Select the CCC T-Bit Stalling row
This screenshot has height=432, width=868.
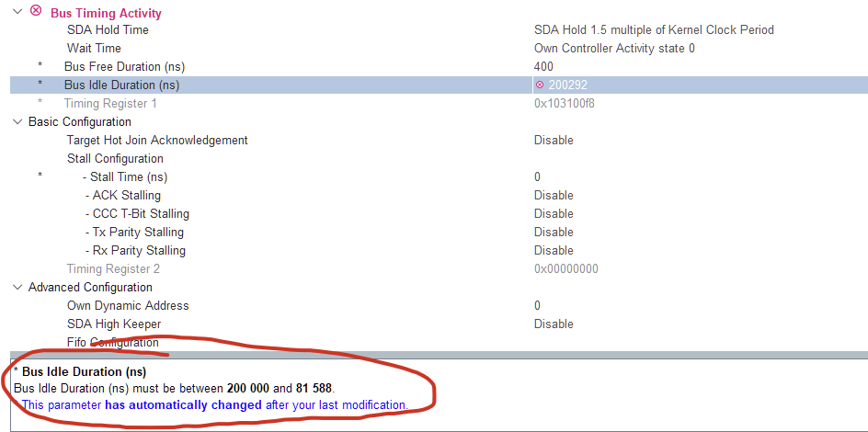(137, 213)
